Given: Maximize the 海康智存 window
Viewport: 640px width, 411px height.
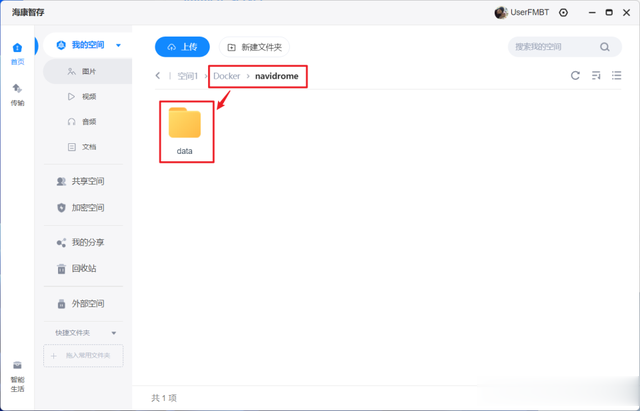Looking at the screenshot, I should click(x=609, y=13).
